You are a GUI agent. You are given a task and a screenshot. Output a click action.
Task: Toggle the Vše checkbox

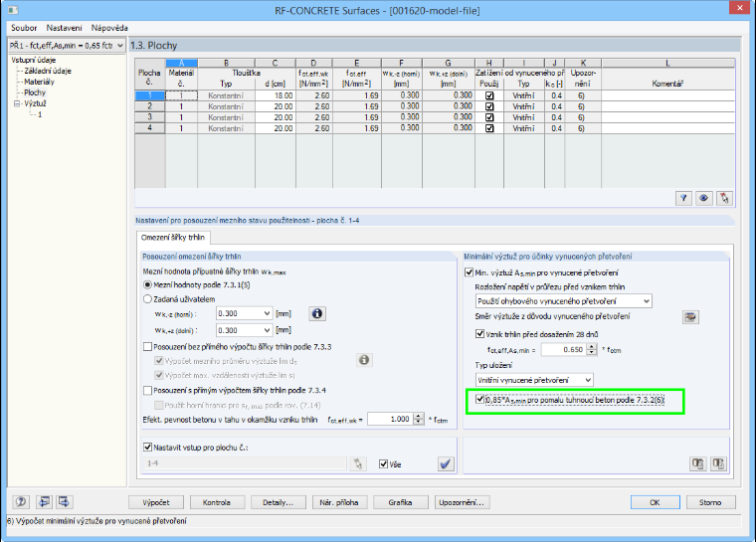point(383,463)
